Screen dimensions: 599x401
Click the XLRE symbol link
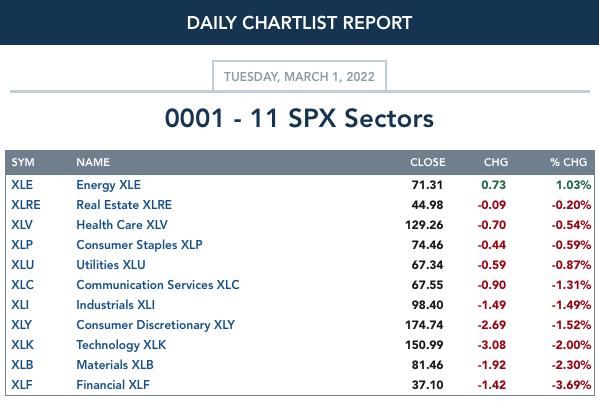tap(26, 205)
